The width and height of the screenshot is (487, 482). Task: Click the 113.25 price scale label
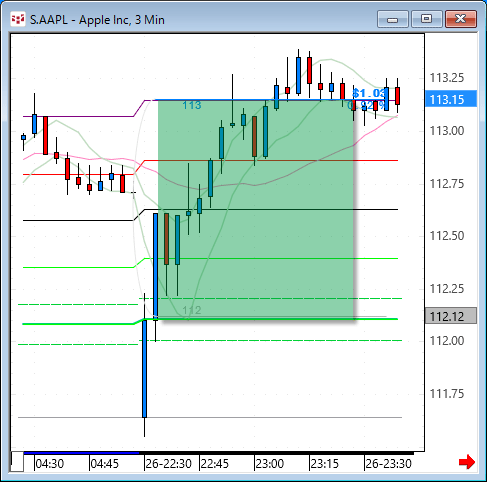447,78
